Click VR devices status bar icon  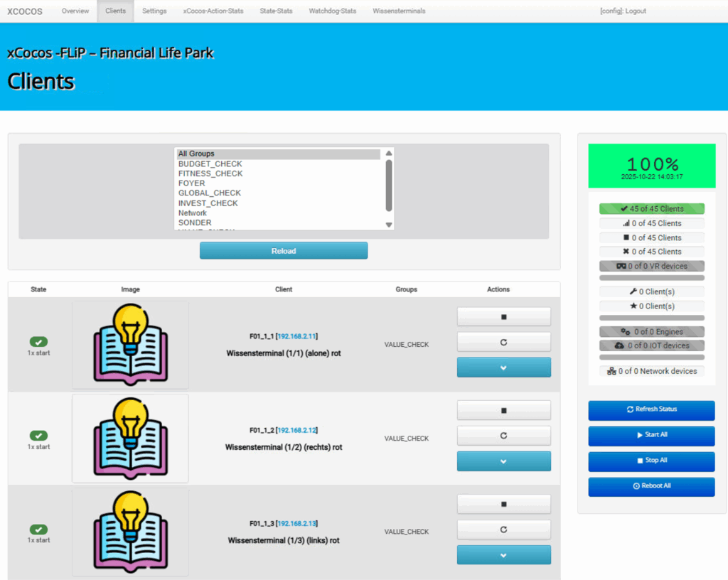tap(621, 266)
